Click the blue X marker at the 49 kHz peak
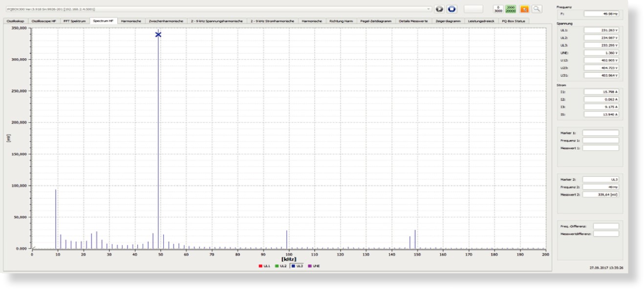The height and width of the screenshot is (289, 644). pyautogui.click(x=158, y=34)
